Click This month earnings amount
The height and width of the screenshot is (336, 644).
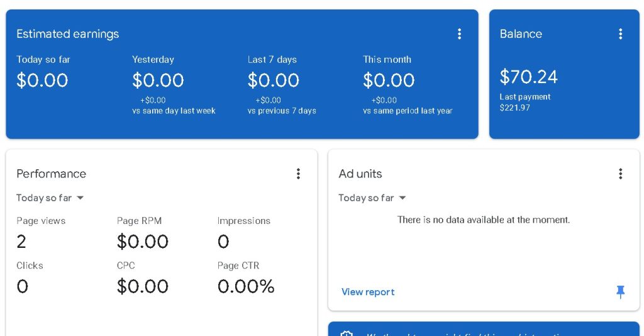[x=389, y=80]
